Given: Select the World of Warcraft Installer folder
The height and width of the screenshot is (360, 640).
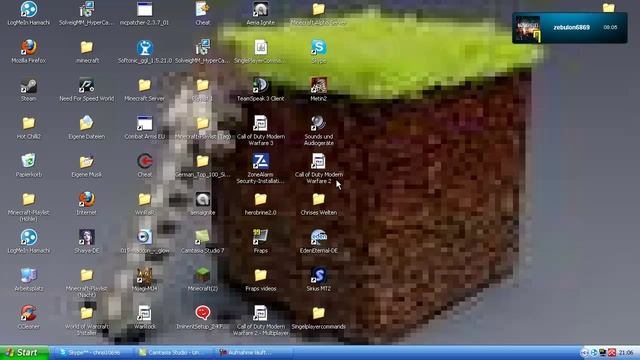Looking at the screenshot, I should coord(87,313).
